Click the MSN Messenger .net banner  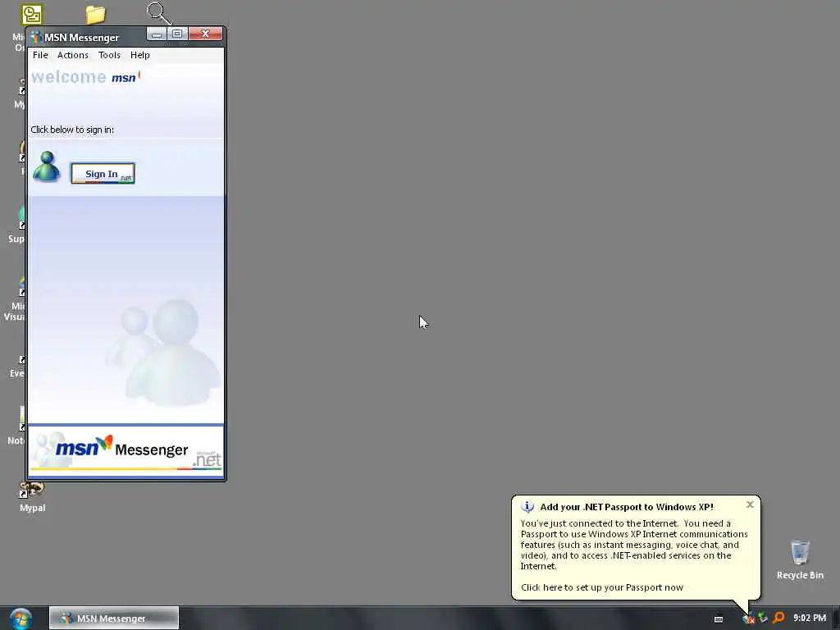click(126, 450)
